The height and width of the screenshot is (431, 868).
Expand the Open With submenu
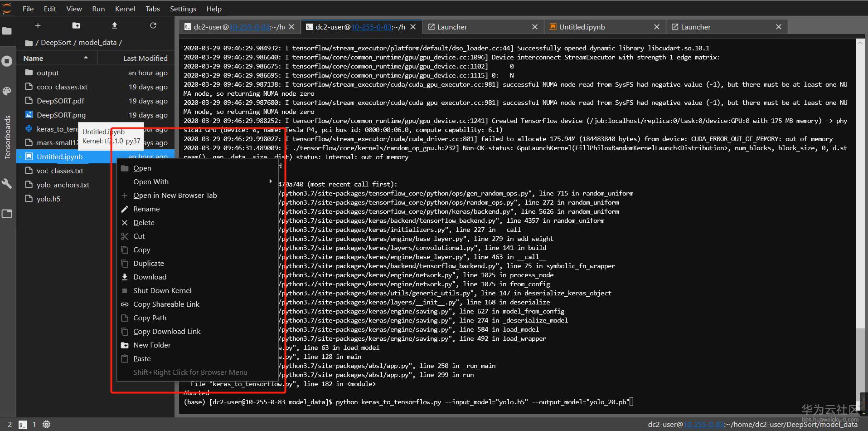[x=197, y=181]
